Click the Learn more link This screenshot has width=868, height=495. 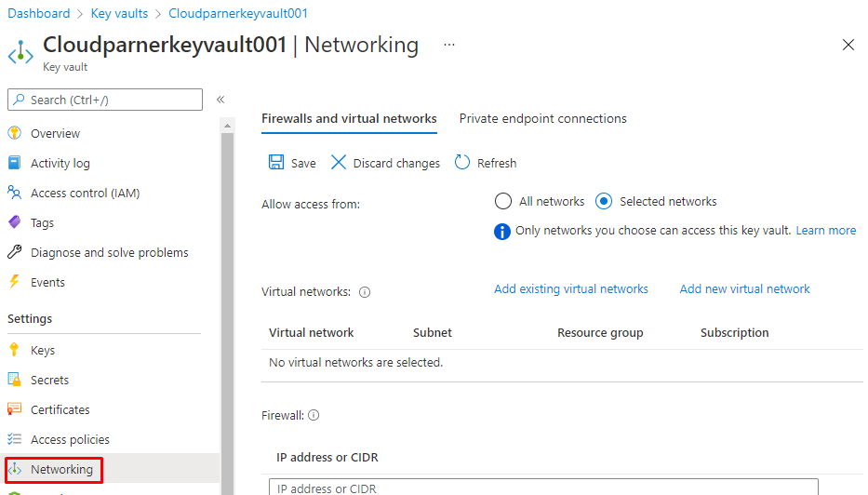[825, 231]
